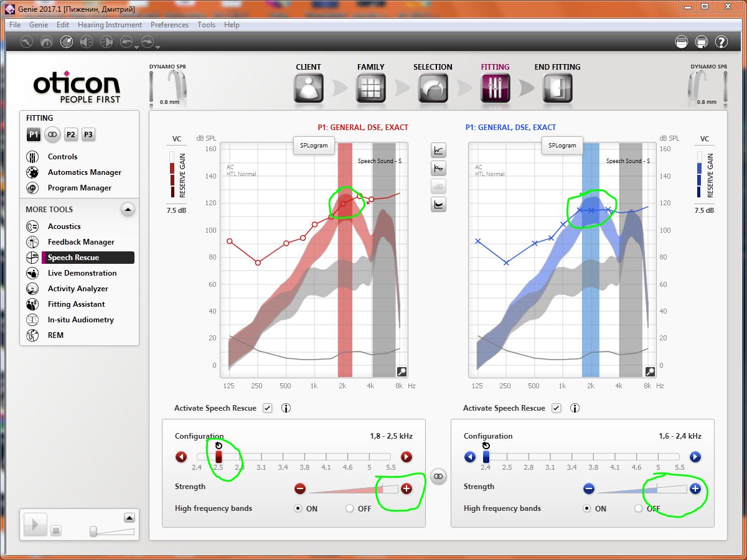Open the Automatics Manager tool
The width and height of the screenshot is (747, 560).
84,172
